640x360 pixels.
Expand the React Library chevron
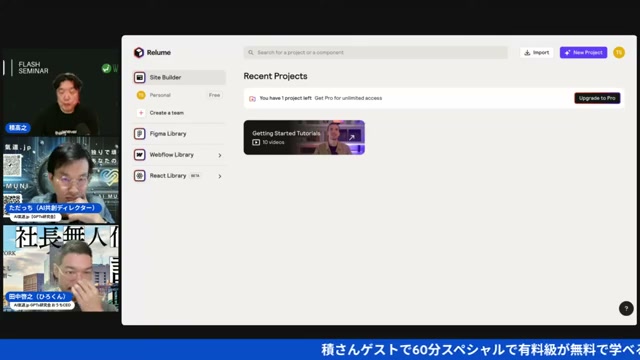pos(220,176)
